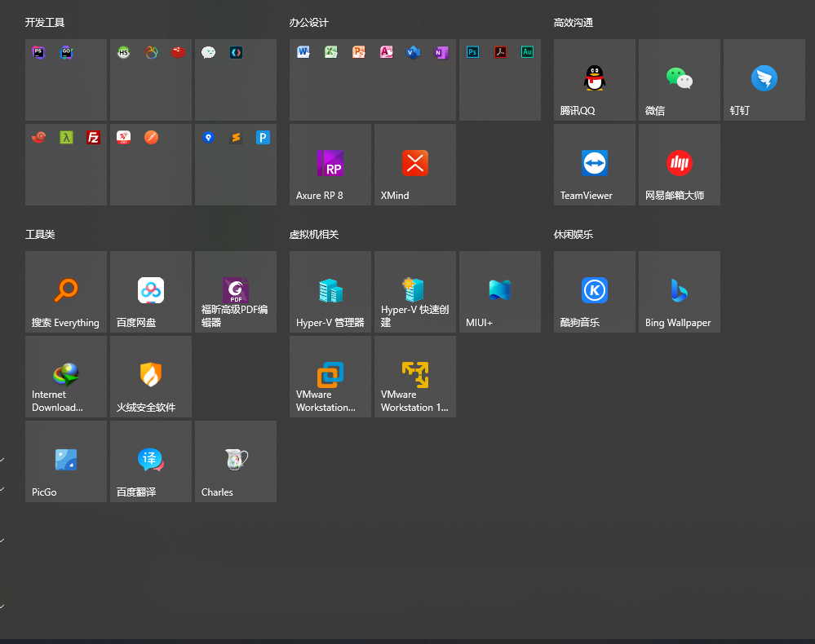The image size is (815, 644).
Task: Open 福昕高级PDF编辑器 tile
Action: pos(236,292)
